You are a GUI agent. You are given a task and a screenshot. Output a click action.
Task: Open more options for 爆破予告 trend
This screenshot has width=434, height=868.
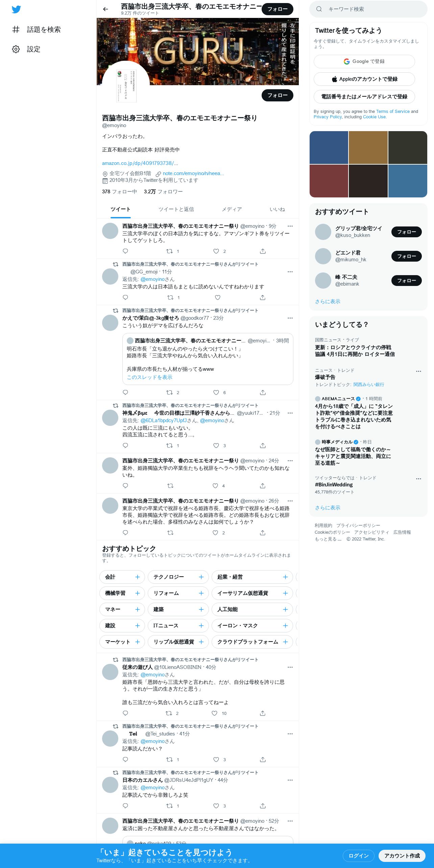pos(418,371)
